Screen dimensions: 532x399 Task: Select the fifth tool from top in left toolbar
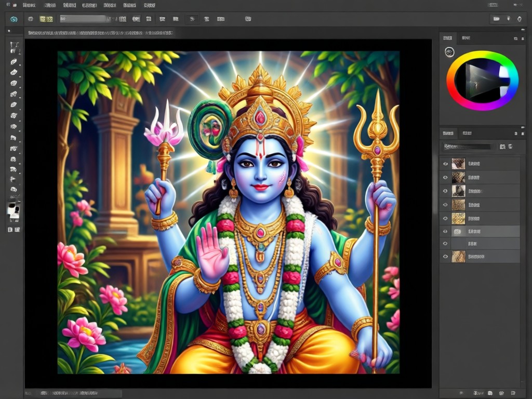pos(14,94)
